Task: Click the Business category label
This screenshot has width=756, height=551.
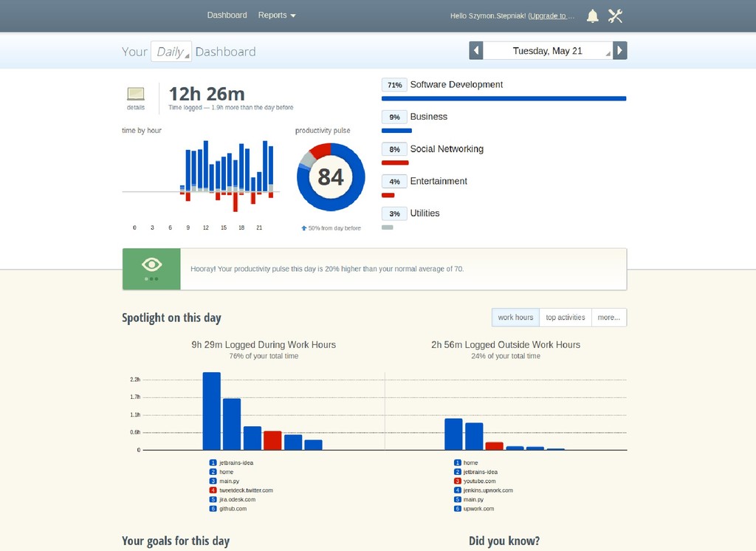Action: [x=429, y=117]
